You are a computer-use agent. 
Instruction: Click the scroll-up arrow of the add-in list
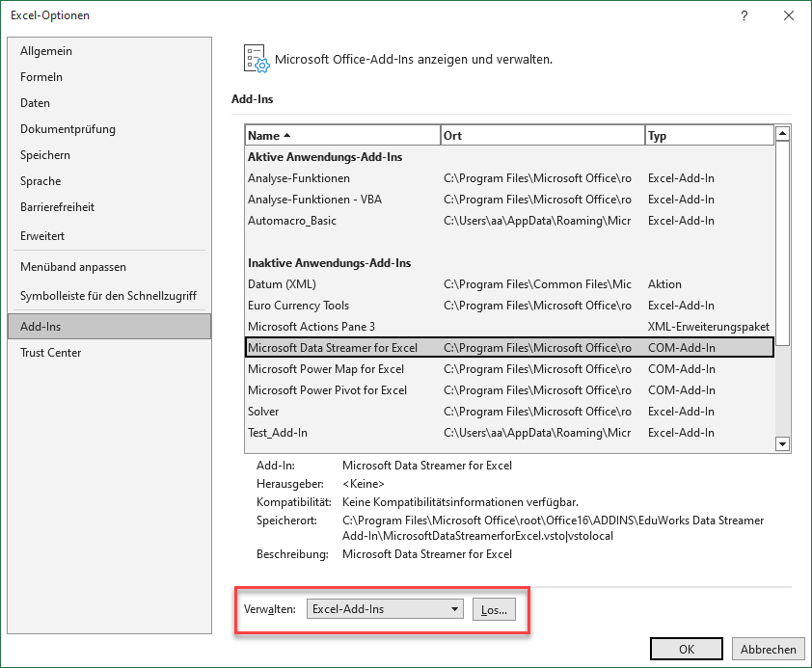782,133
